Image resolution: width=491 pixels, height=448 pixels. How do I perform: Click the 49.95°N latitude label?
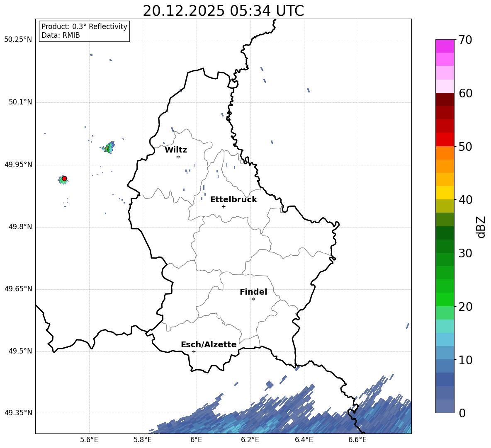[18, 165]
